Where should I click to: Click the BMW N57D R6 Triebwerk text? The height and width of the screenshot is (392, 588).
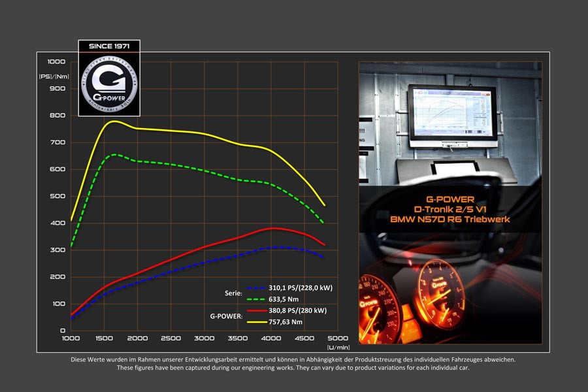pos(450,220)
